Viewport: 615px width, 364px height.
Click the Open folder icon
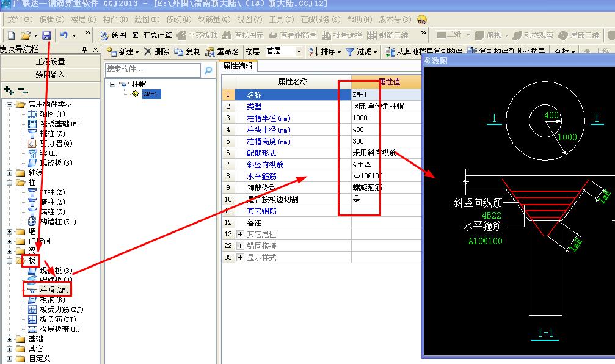pos(26,35)
